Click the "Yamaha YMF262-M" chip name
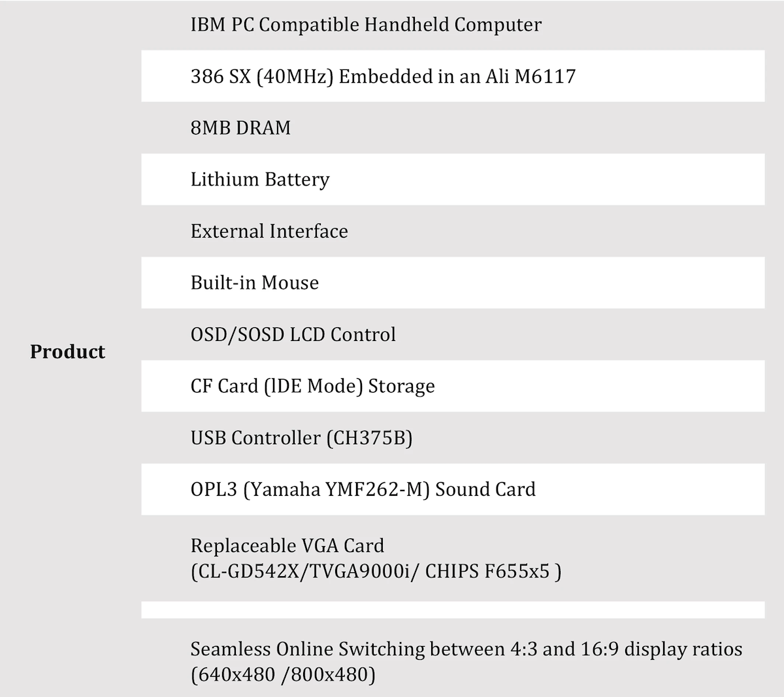The width and height of the screenshot is (784, 697). tap(336, 489)
